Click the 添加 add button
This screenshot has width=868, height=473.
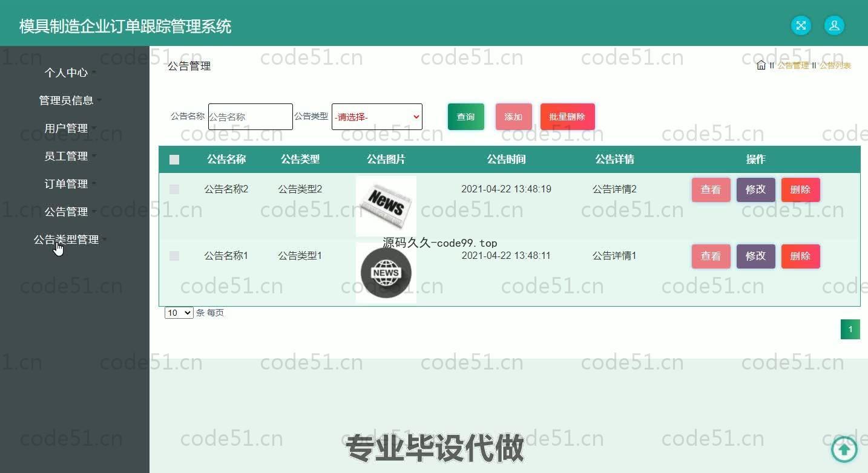pyautogui.click(x=513, y=117)
